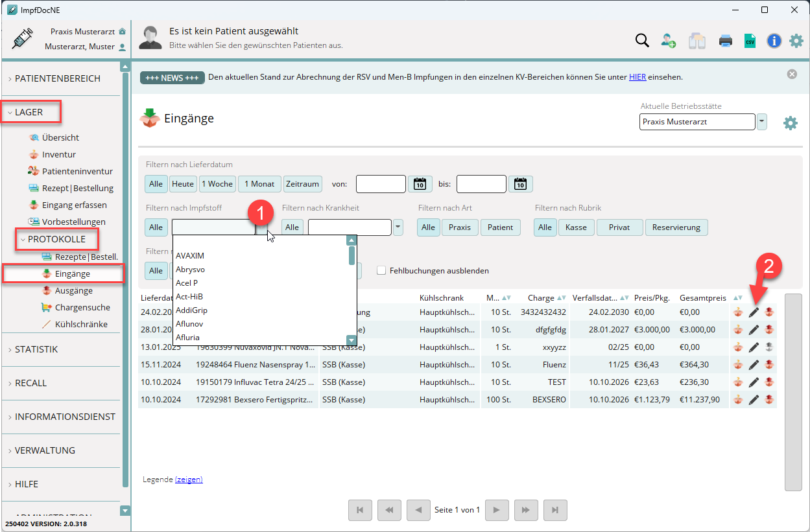Toggle the 'Zeitraum' delivery date filter

(303, 184)
